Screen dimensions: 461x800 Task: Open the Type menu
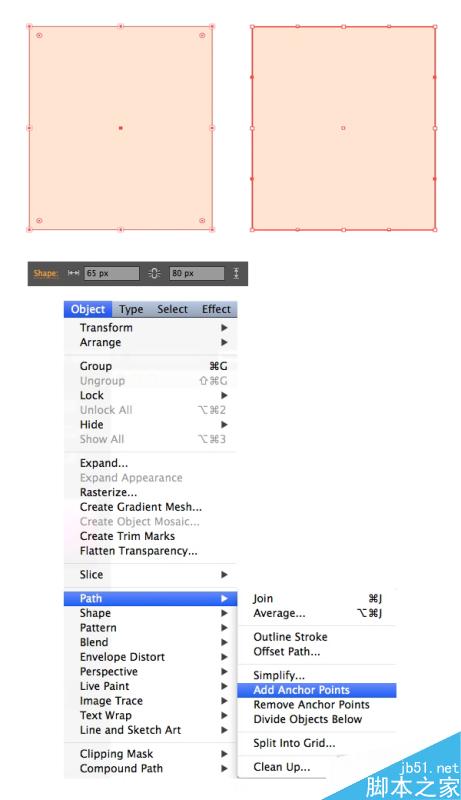pos(131,309)
